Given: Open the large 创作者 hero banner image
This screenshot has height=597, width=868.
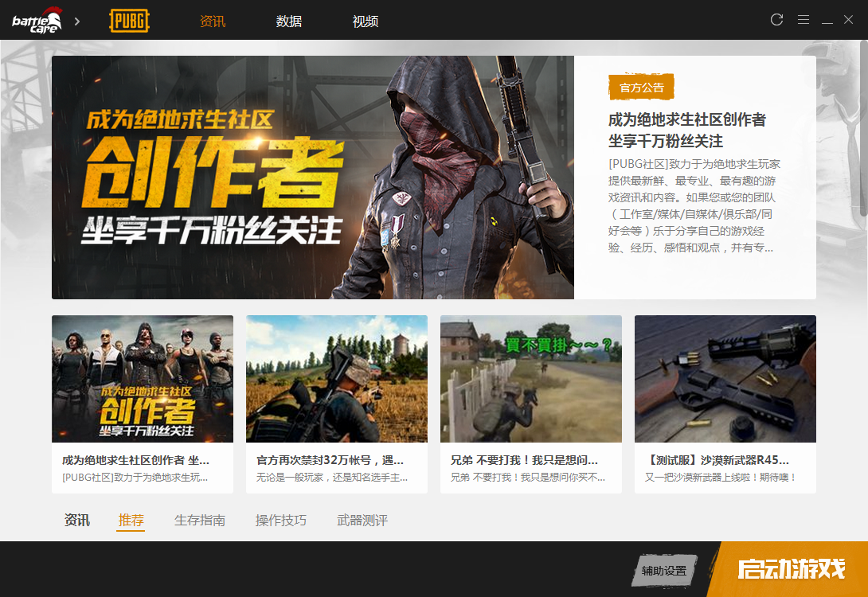Looking at the screenshot, I should [x=313, y=178].
